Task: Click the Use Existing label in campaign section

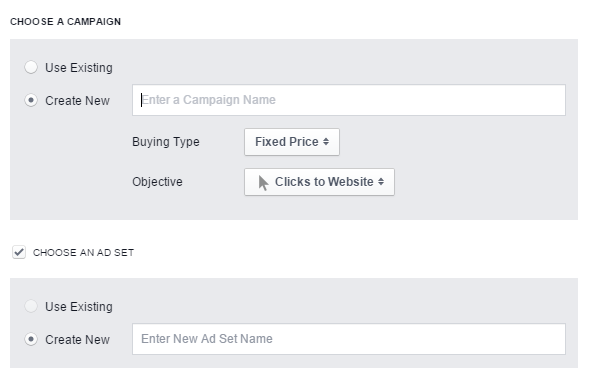Action: [79, 68]
